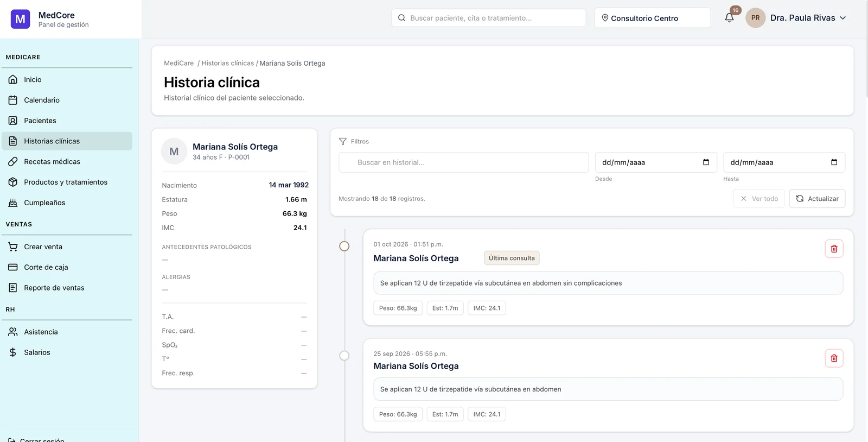Image resolution: width=868 pixels, height=442 pixels.
Task: Click the patient ID text P-0001
Action: point(239,157)
